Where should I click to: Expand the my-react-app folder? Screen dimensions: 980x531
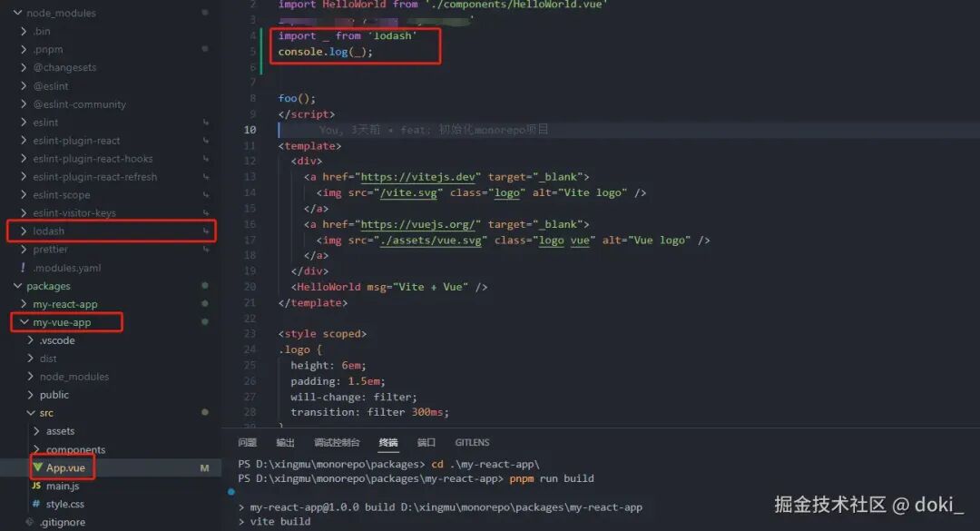point(65,304)
